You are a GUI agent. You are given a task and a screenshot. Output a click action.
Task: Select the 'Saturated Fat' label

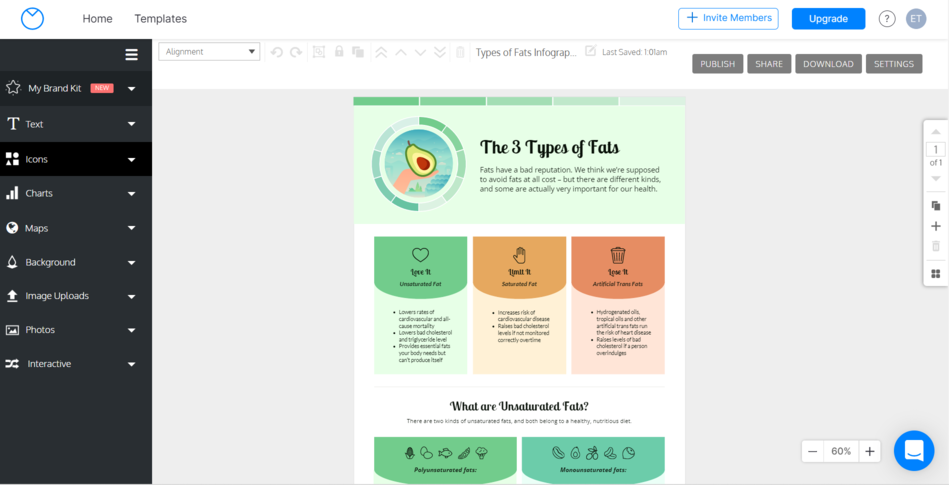519,283
